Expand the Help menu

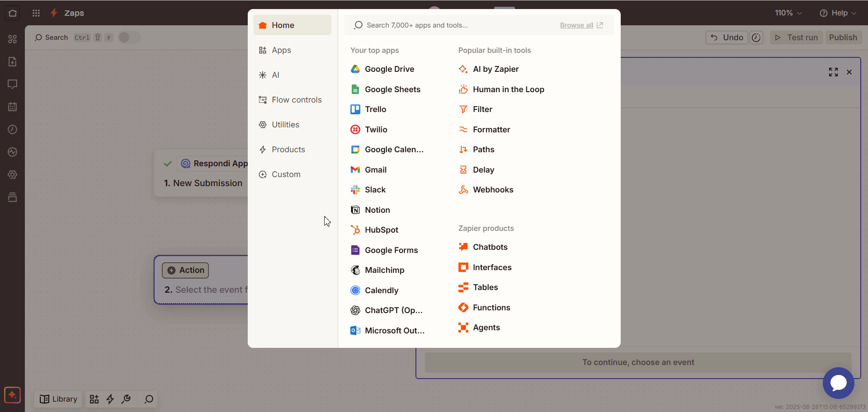click(x=838, y=13)
